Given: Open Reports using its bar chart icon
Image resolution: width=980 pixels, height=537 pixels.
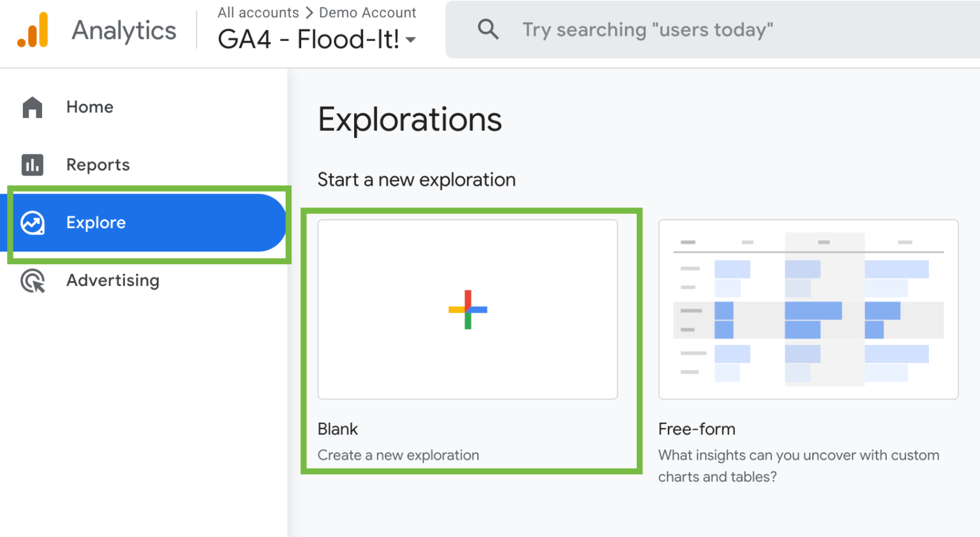Looking at the screenshot, I should click(32, 165).
